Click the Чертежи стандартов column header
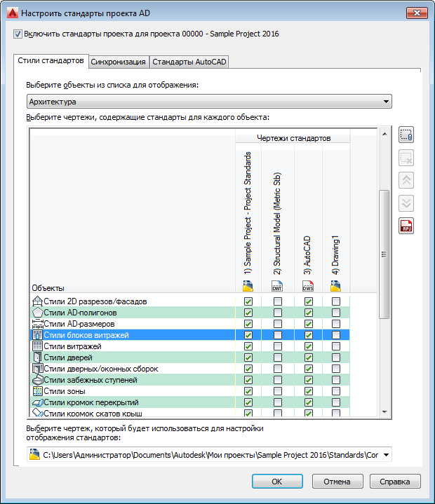 [x=293, y=138]
